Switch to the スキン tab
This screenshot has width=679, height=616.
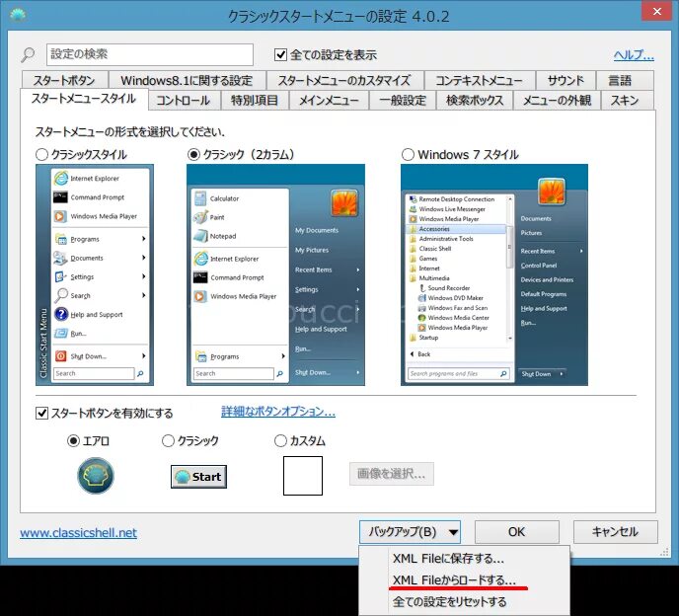point(626,101)
